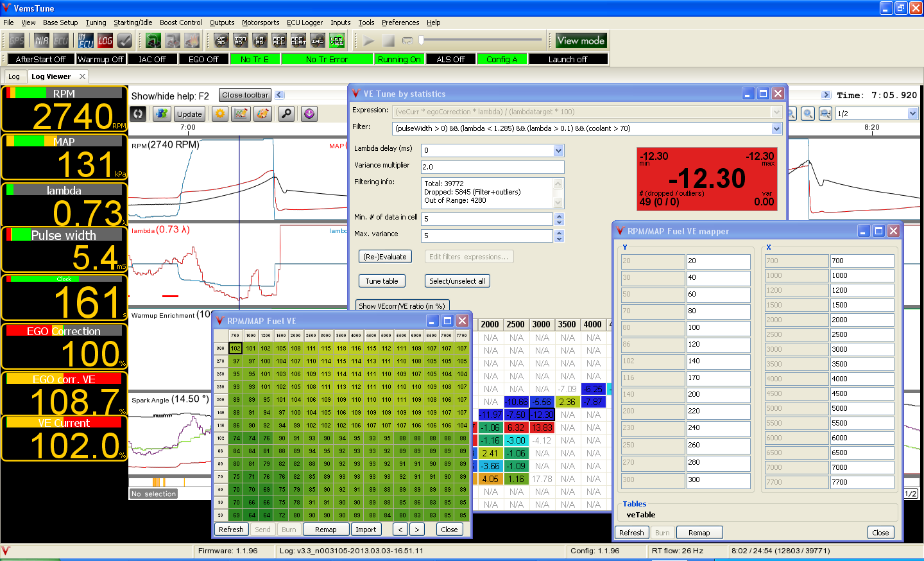
Task: Adjust the playback position slider handle
Action: [x=421, y=40]
